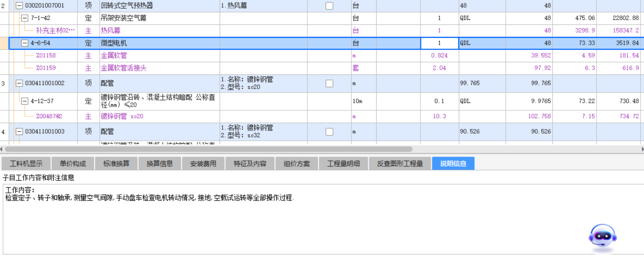Check the box on the sc32 配管 row

(x=329, y=131)
